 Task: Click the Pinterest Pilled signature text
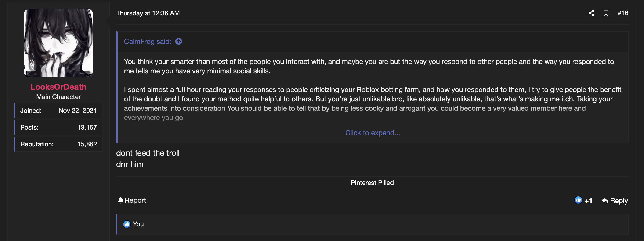(x=372, y=183)
